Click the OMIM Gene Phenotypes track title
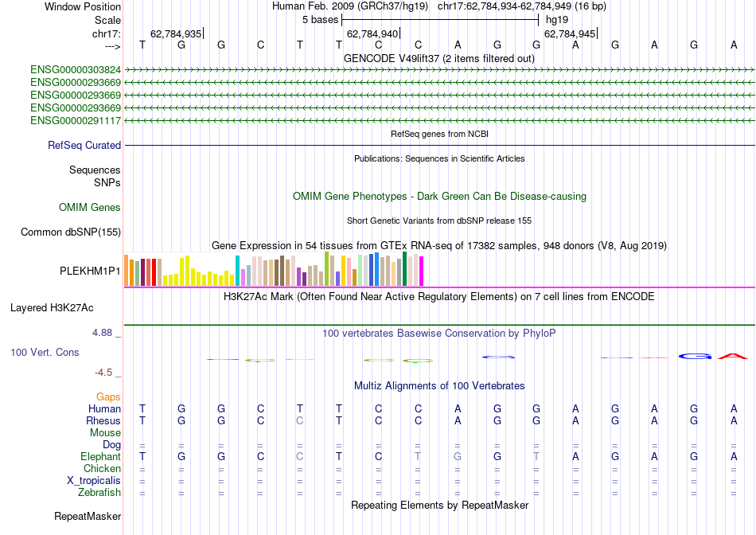Viewport: 756px width, 535px height. pyautogui.click(x=439, y=197)
